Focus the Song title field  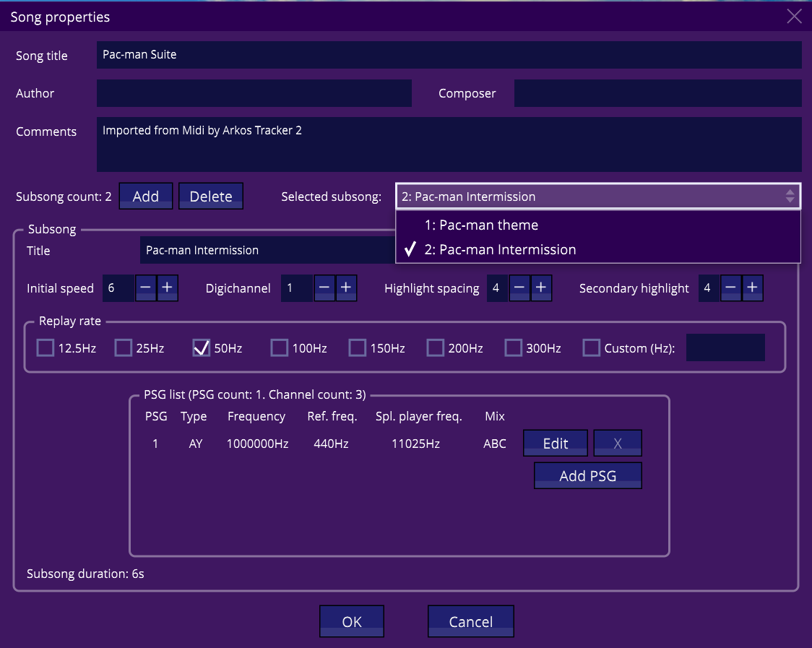[x=449, y=55]
